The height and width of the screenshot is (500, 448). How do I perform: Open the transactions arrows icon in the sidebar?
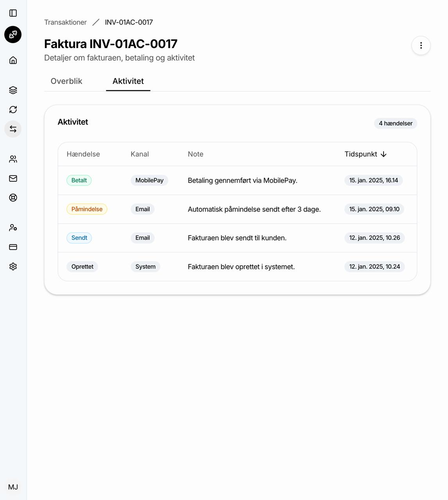[13, 129]
